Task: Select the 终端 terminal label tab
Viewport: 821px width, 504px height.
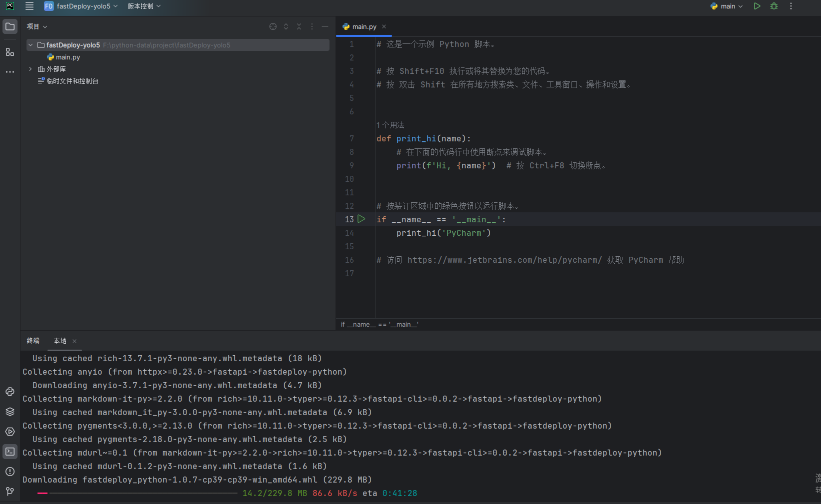Action: click(33, 341)
